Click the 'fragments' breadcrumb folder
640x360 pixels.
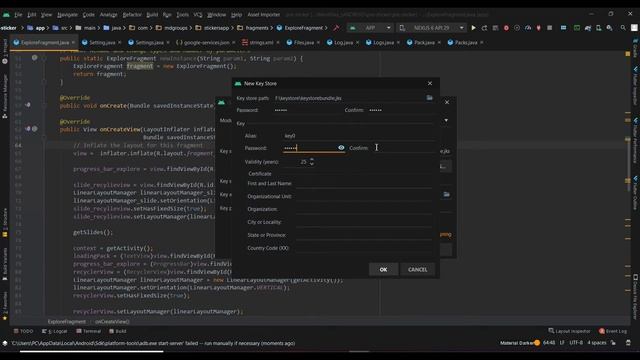[x=253, y=28]
